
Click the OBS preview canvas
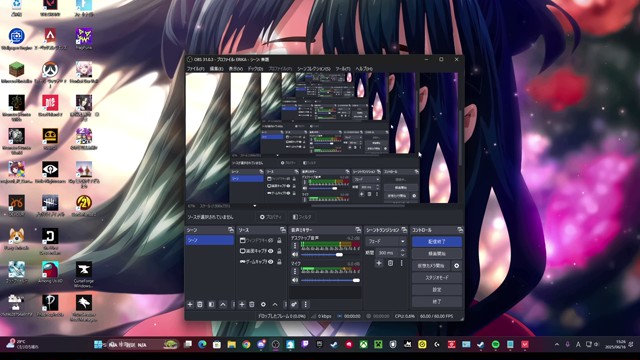click(x=322, y=138)
